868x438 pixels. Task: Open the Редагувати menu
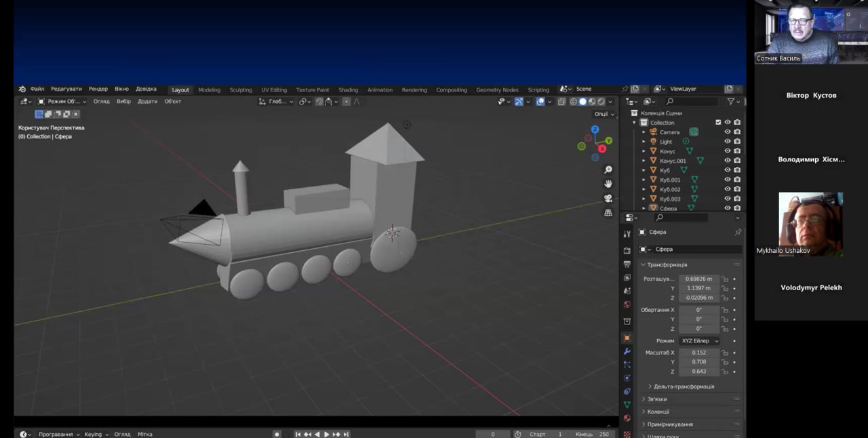click(x=66, y=89)
